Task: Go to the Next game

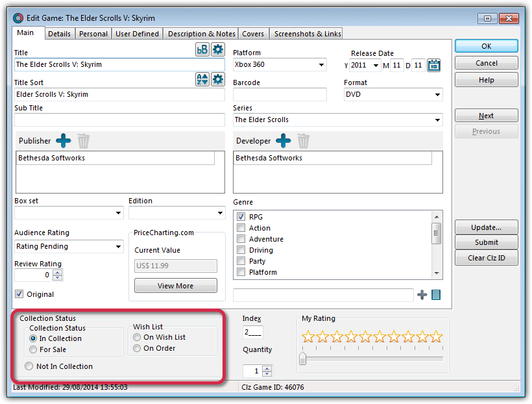Action: (x=486, y=116)
